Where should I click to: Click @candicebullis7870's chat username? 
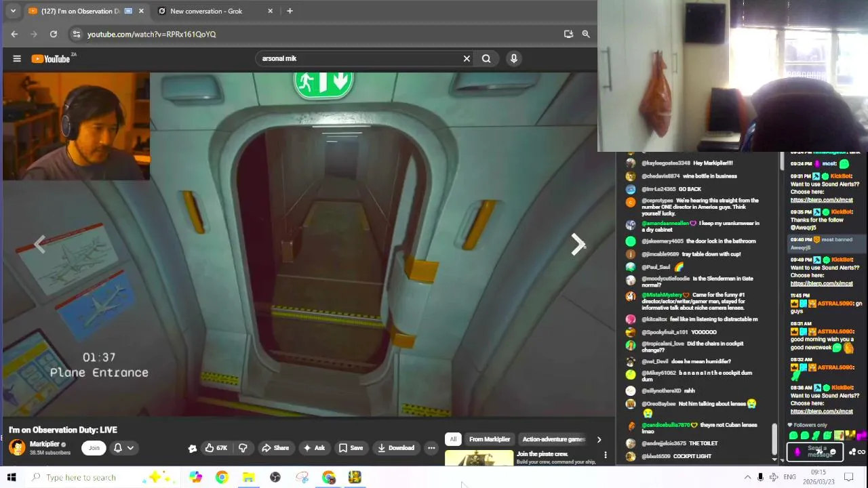(x=665, y=425)
